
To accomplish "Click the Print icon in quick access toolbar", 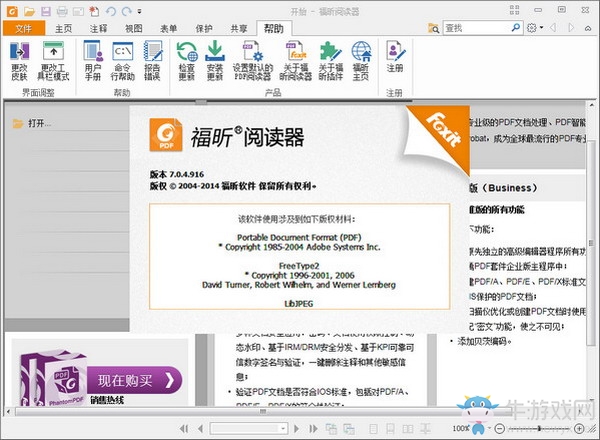I will pos(62,11).
